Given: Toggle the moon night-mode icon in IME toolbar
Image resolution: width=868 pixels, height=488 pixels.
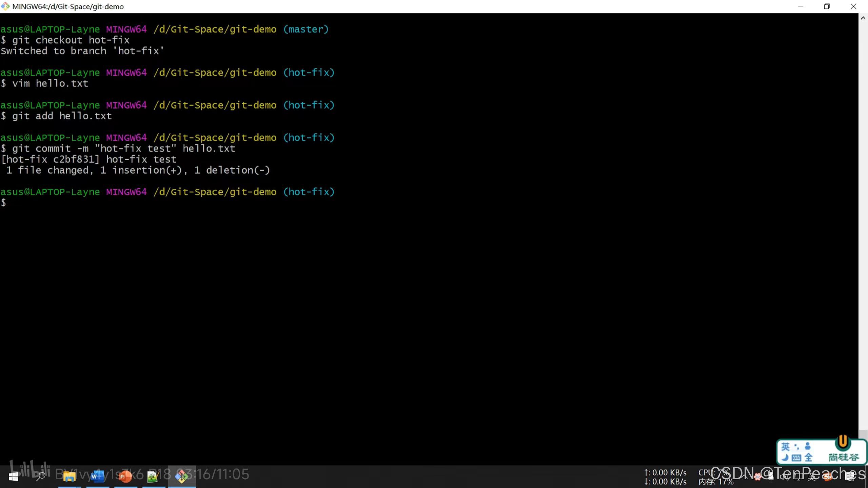Looking at the screenshot, I should 785,458.
